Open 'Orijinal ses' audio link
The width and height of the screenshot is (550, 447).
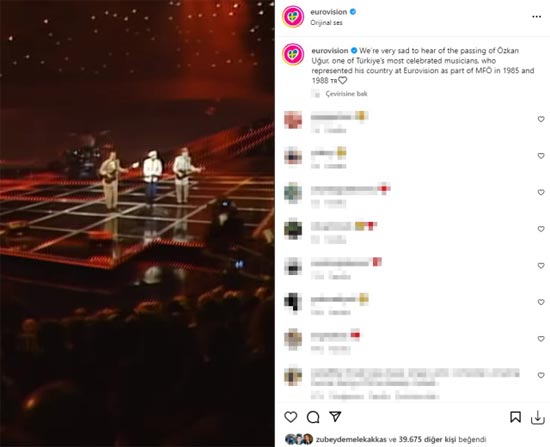tap(326, 23)
